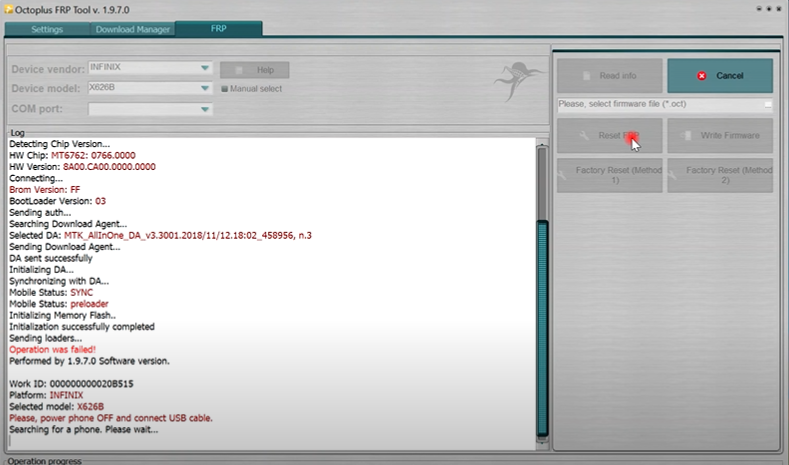Toggle the Manual select checkbox
789x465 pixels.
tap(224, 89)
